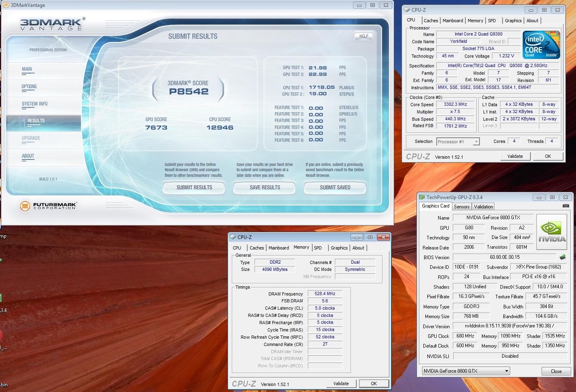Open SPD tab in bottom CPU-Z memory window
Image resolution: width=576 pixels, height=392 pixels.
(x=318, y=248)
